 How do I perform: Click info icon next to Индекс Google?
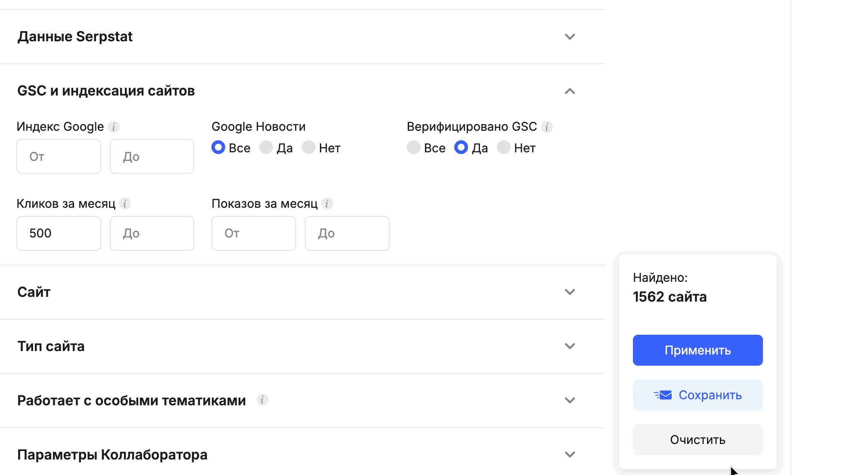114,127
